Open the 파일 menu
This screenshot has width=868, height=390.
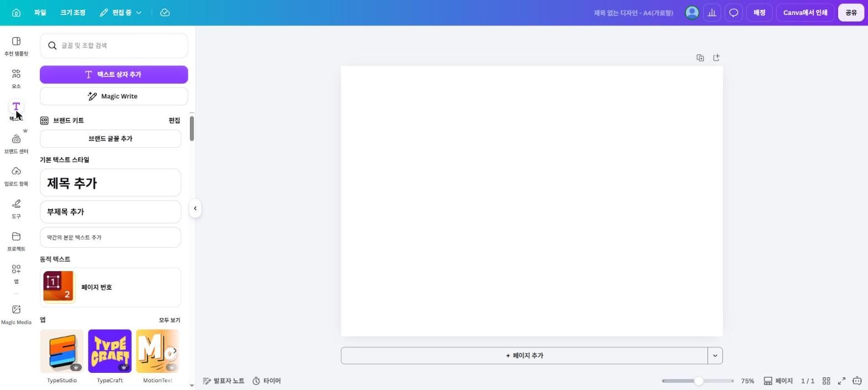40,13
